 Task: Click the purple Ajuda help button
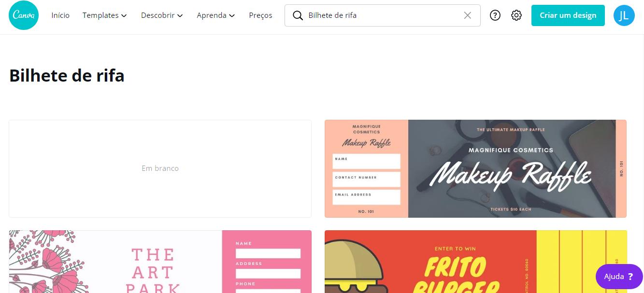pos(619,277)
